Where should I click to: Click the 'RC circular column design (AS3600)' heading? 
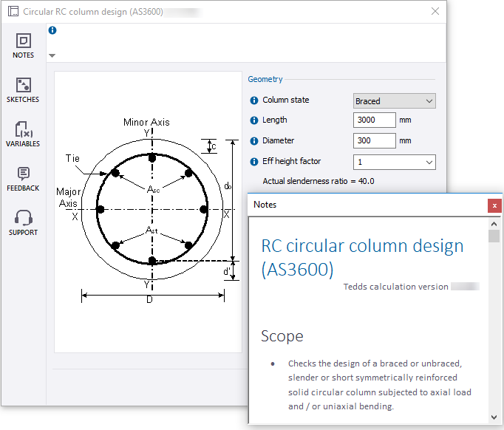pos(362,257)
